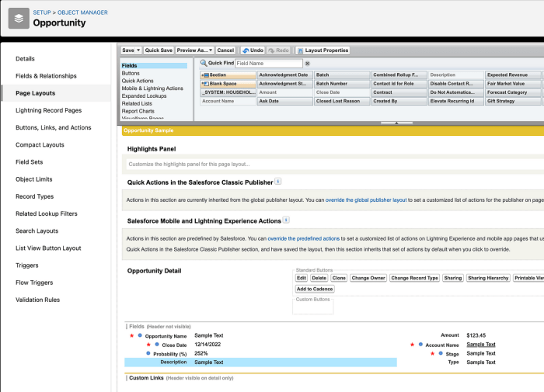Select Page Layouts in the sidebar
The height and width of the screenshot is (392, 544).
click(x=36, y=93)
